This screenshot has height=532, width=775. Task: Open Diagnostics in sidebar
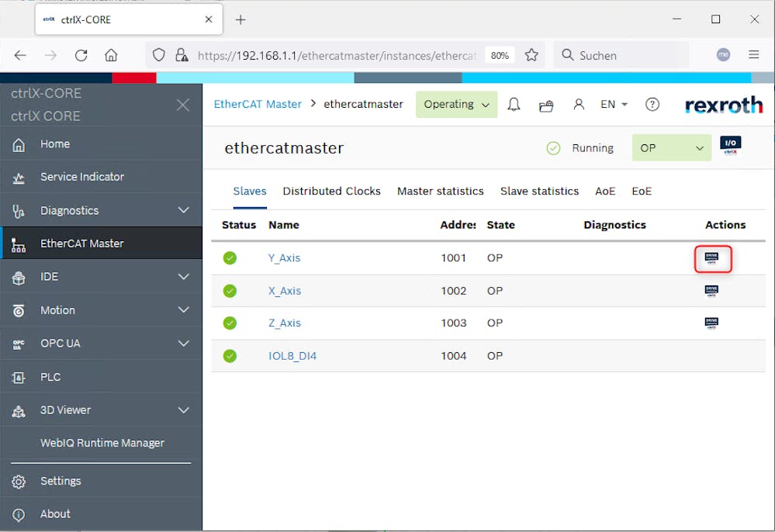(x=101, y=210)
